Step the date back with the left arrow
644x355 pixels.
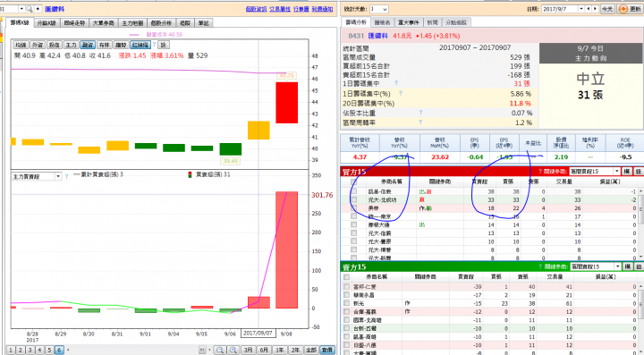(589, 9)
